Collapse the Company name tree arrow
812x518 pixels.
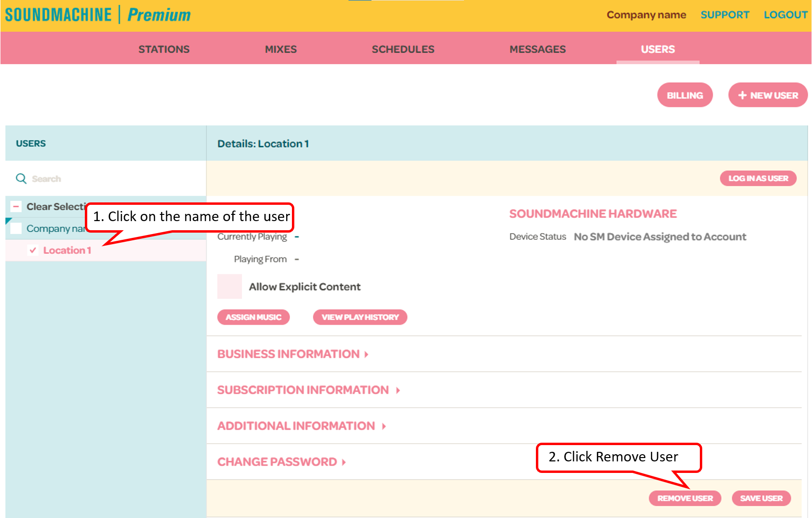click(x=8, y=220)
